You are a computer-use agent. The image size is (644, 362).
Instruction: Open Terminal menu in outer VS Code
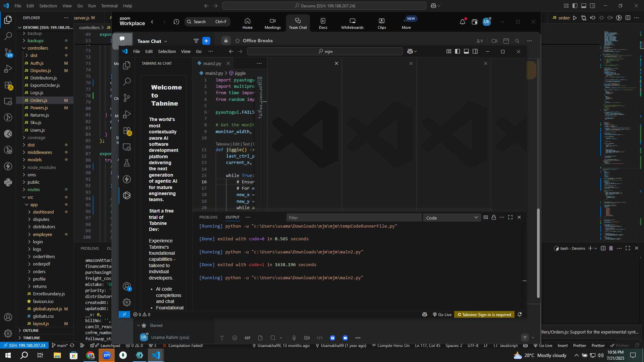click(x=109, y=6)
